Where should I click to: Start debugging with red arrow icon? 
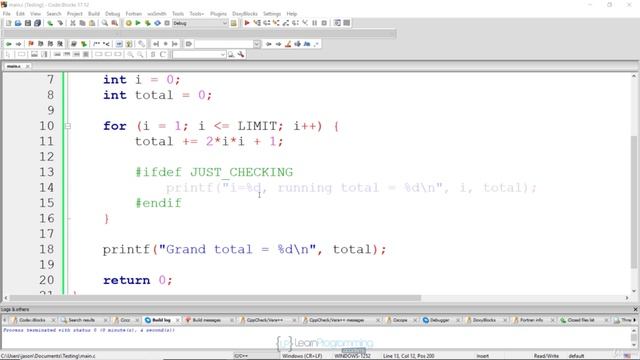[x=247, y=23]
